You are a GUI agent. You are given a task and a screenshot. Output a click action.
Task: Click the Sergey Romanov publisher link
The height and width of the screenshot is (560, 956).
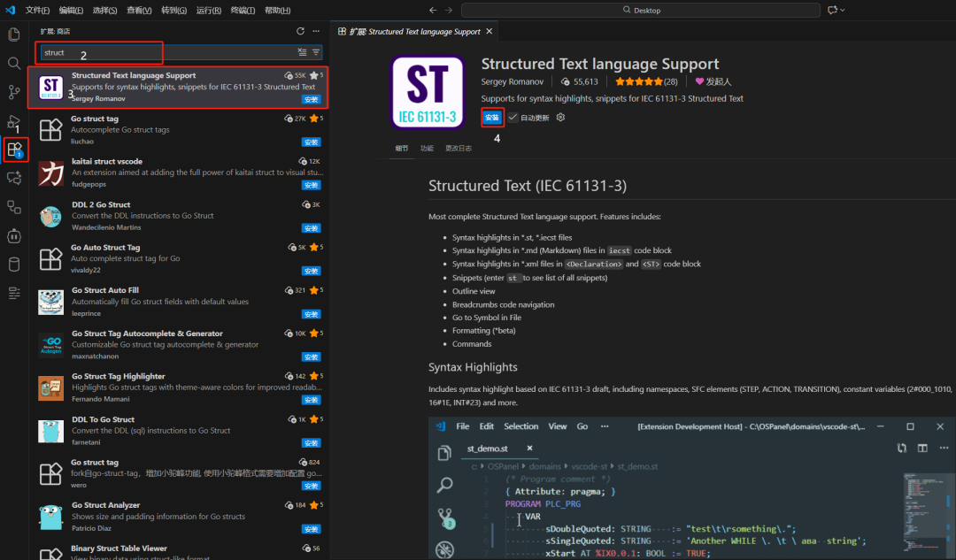coord(512,81)
